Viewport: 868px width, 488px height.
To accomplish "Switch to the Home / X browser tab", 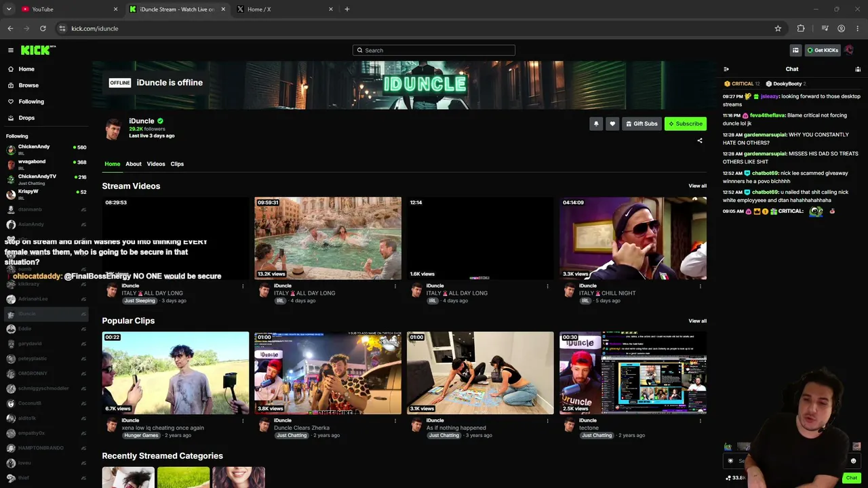I will coord(285,9).
